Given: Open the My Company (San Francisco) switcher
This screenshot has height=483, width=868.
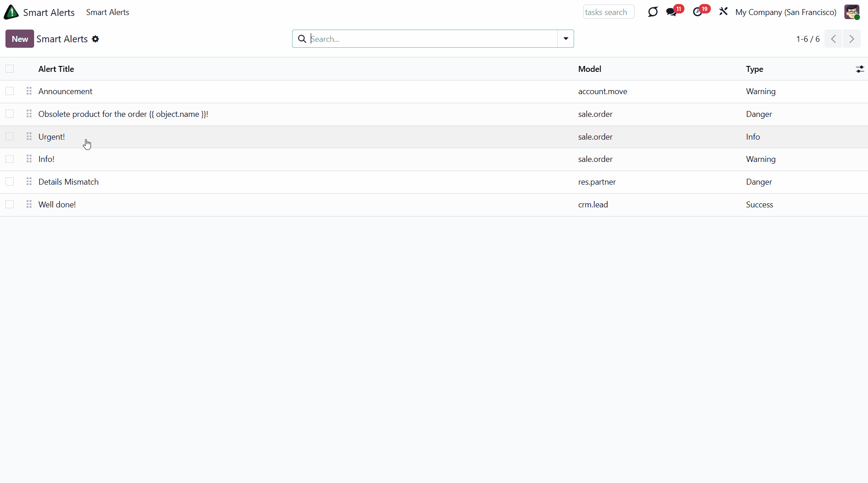Looking at the screenshot, I should [x=786, y=12].
